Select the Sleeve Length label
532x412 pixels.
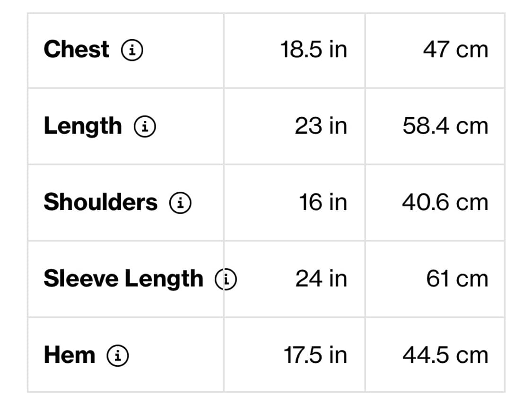[x=123, y=279]
